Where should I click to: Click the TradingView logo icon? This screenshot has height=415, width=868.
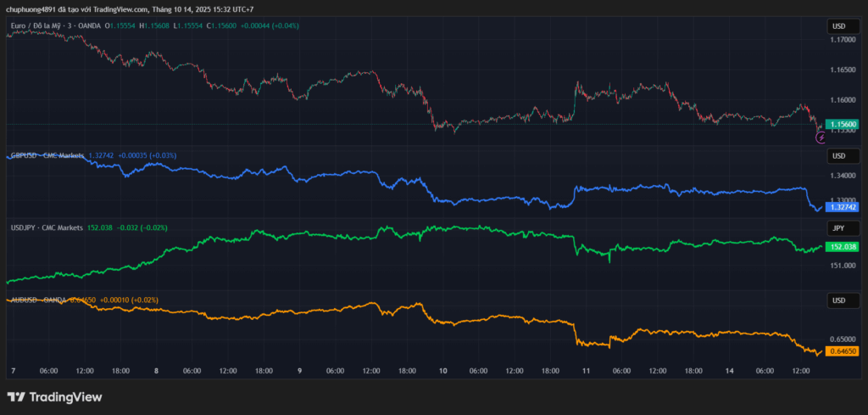coord(16,396)
